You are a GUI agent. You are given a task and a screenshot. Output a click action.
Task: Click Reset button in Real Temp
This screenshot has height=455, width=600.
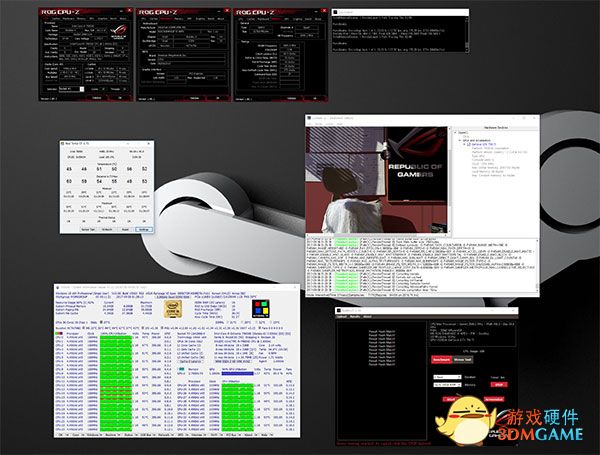125,229
